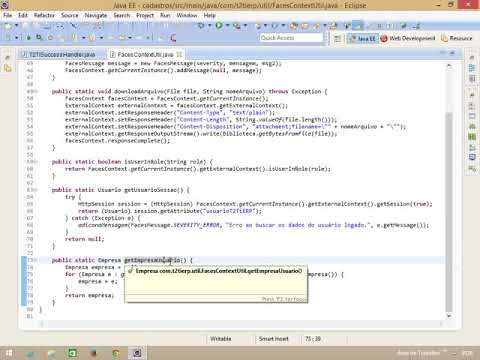Click the editor horizontal scrollbar
Viewport: 480px width, 360px height.
(241, 323)
